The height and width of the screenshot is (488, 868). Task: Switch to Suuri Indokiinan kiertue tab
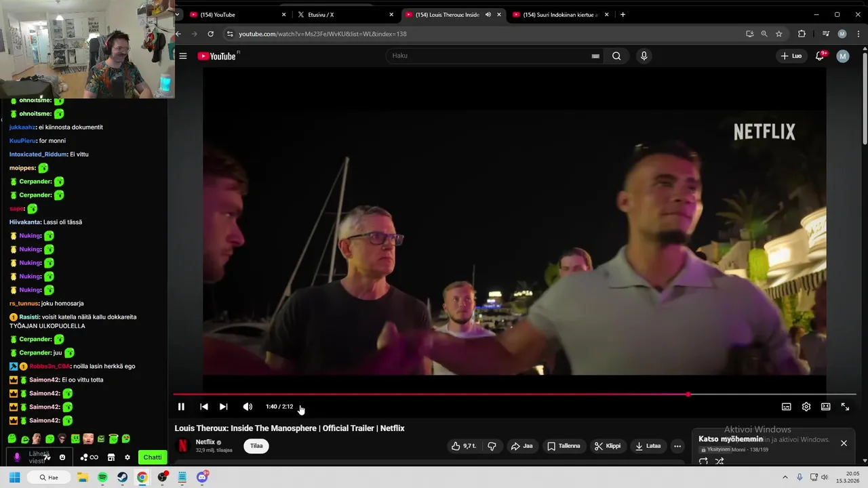click(x=561, y=14)
